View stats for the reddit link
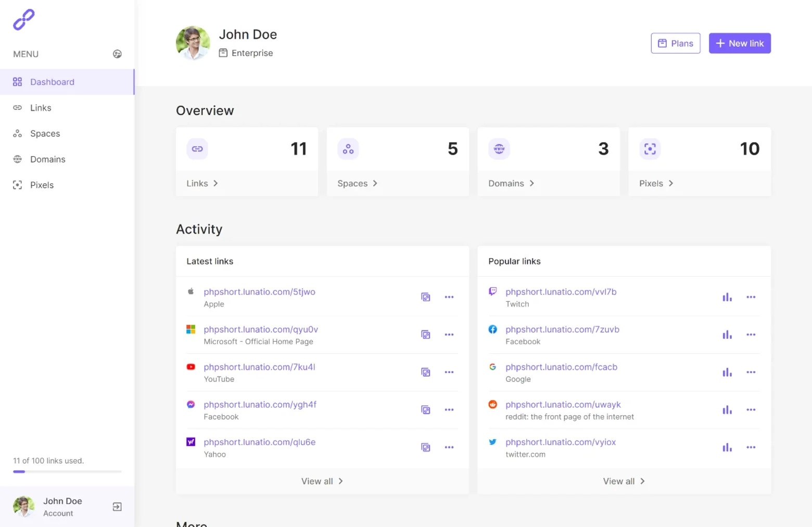This screenshot has width=812, height=527. (x=727, y=410)
